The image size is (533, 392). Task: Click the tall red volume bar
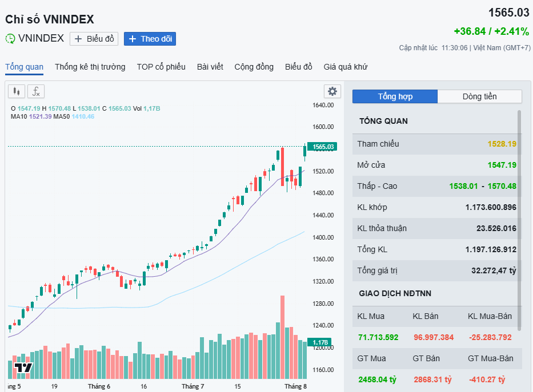[282, 337]
